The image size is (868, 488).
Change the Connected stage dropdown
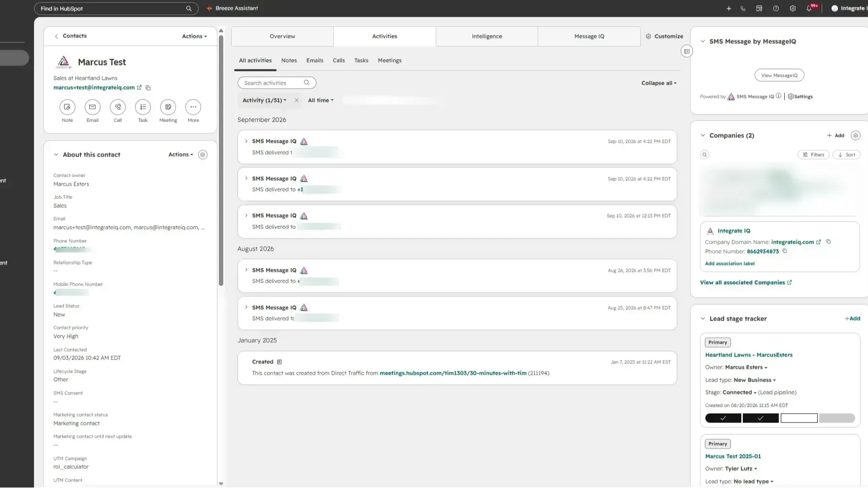[739, 392]
